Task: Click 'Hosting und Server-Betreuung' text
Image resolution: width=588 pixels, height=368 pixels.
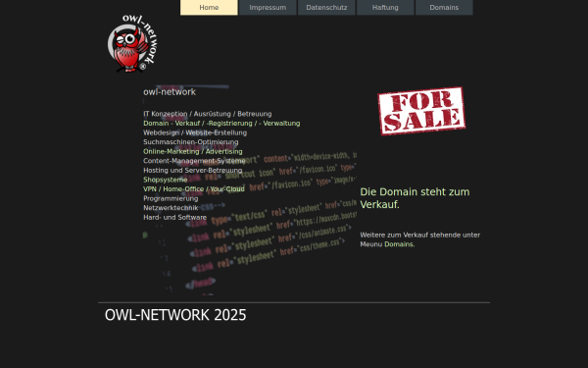Action: 193,170
